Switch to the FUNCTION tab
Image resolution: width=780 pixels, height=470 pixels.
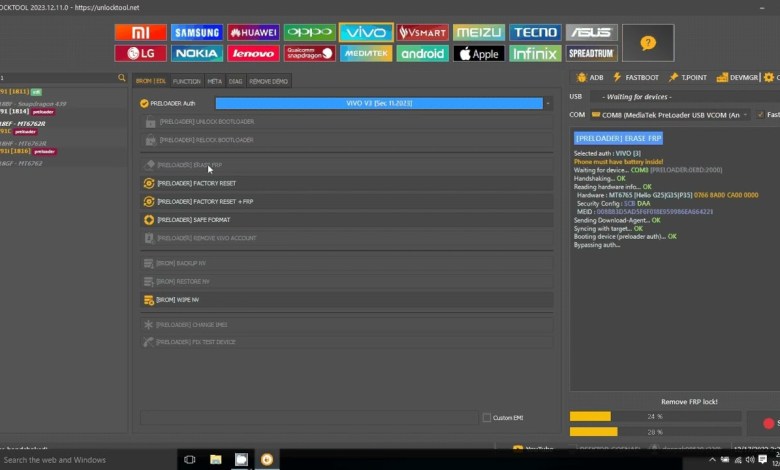[x=186, y=81]
